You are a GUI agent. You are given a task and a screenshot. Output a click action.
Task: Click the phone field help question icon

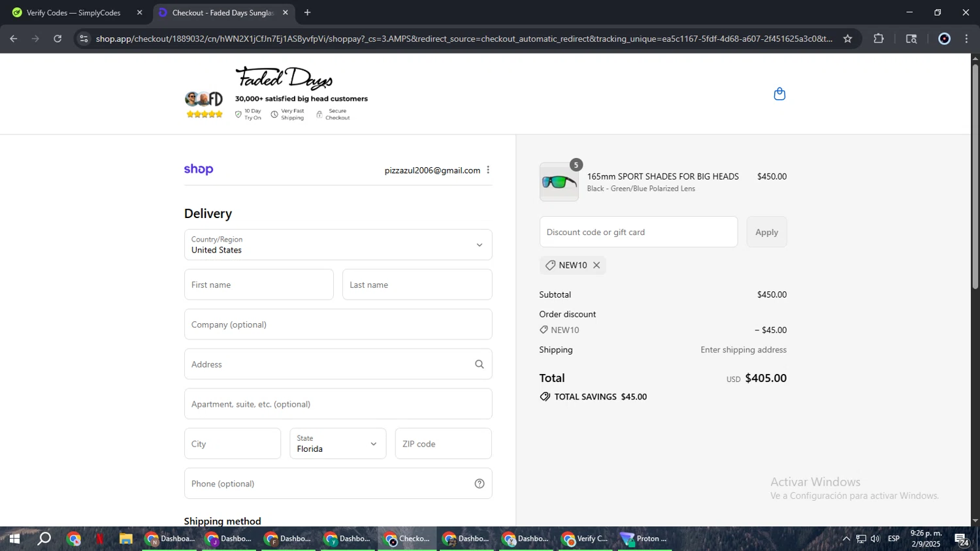coord(480,484)
